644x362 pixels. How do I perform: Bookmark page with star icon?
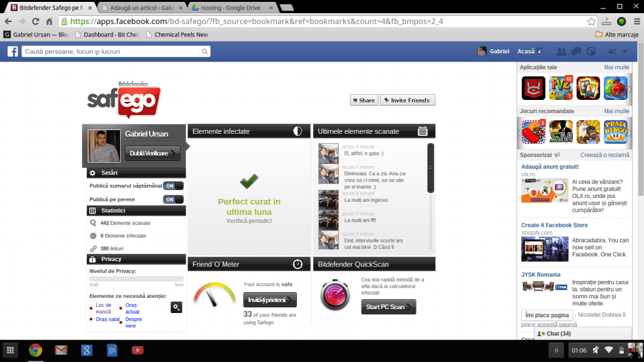591,21
